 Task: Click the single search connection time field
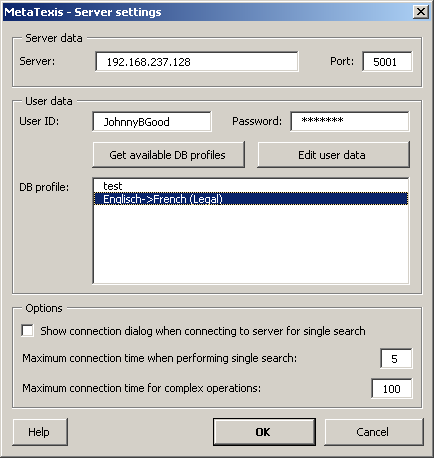coord(396,359)
